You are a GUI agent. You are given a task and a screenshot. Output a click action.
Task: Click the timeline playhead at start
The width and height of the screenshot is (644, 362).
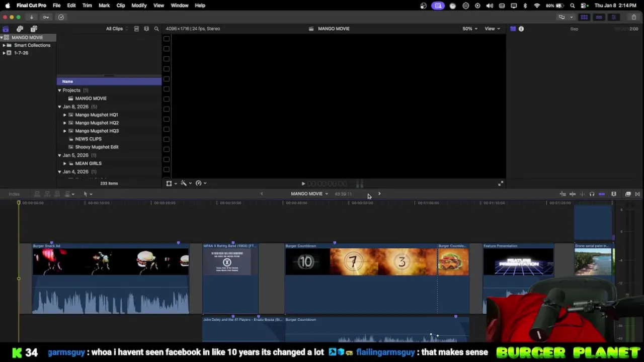(x=19, y=203)
